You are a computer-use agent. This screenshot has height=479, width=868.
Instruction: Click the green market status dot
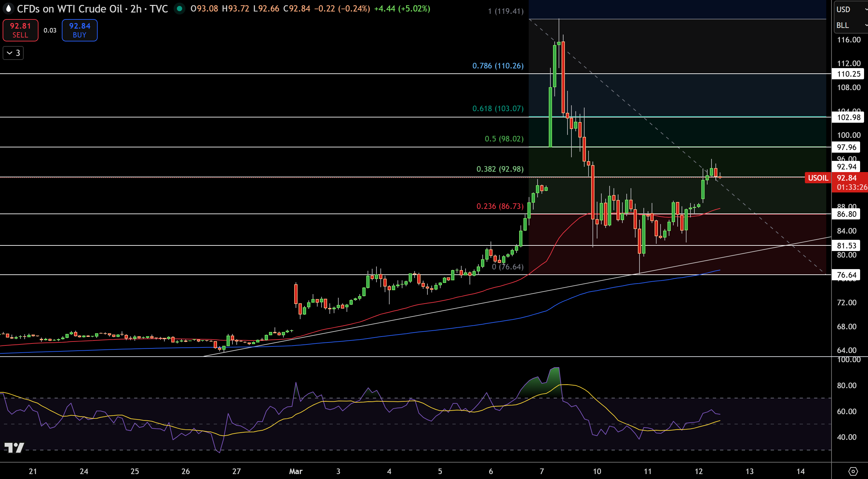(180, 9)
